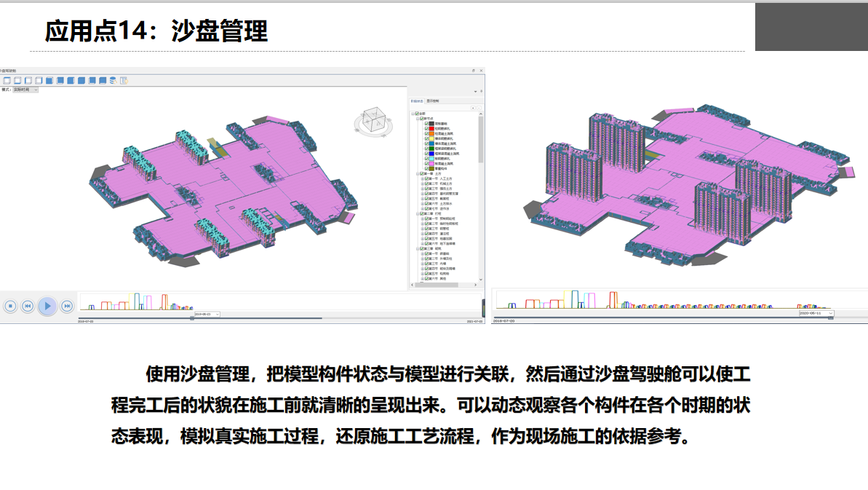Click the rightmost document settings toolbar icon
This screenshot has width=868, height=490.
click(124, 80)
